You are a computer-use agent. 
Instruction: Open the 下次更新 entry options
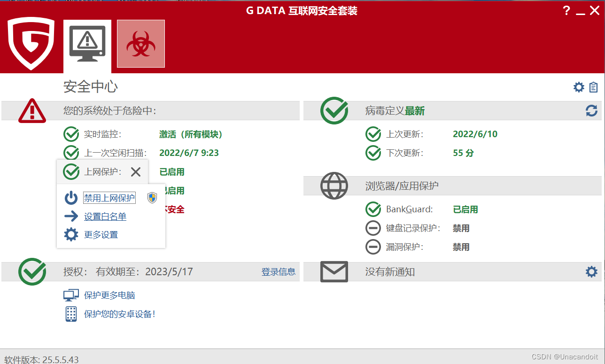pyautogui.click(x=405, y=153)
